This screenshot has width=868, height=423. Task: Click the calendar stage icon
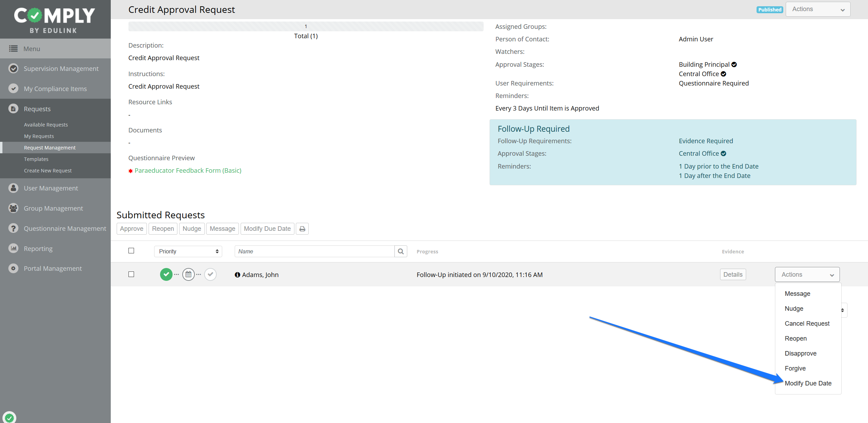pyautogui.click(x=188, y=275)
